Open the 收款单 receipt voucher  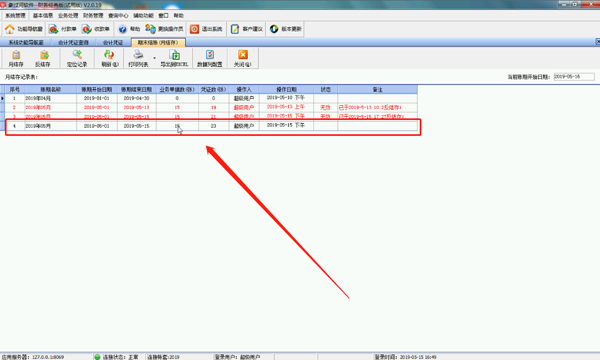(x=96, y=29)
